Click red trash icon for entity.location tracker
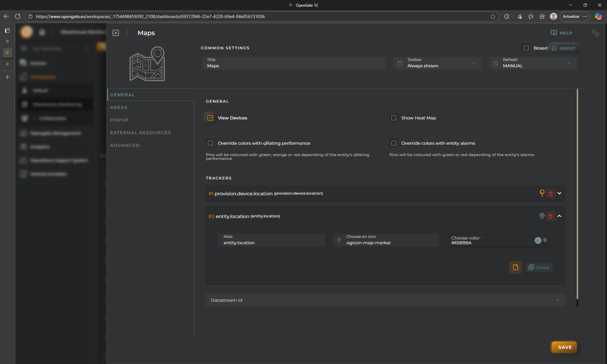This screenshot has height=364, width=607. coord(550,216)
